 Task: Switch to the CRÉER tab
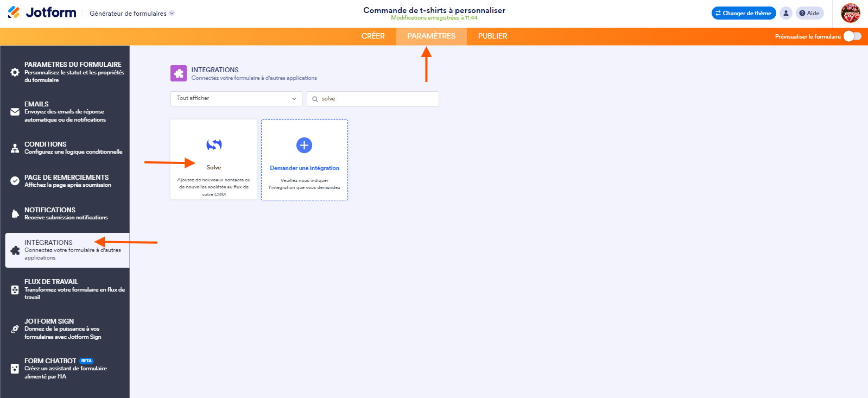[373, 36]
